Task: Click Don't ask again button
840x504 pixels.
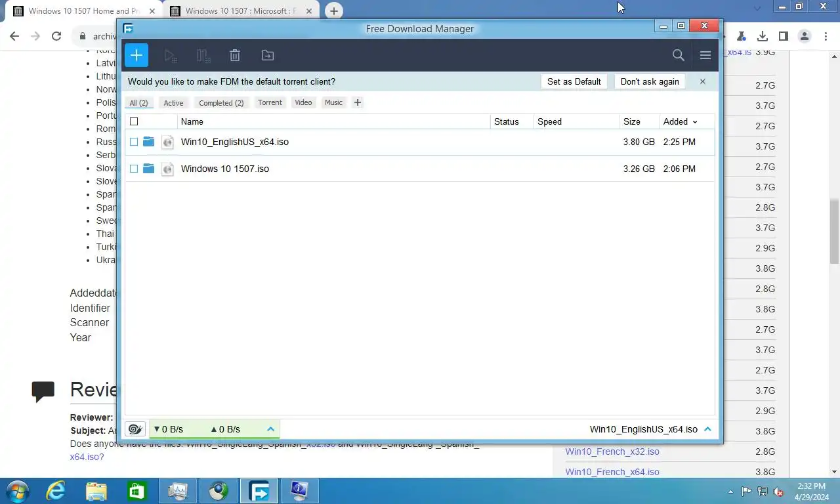Action: point(650,81)
